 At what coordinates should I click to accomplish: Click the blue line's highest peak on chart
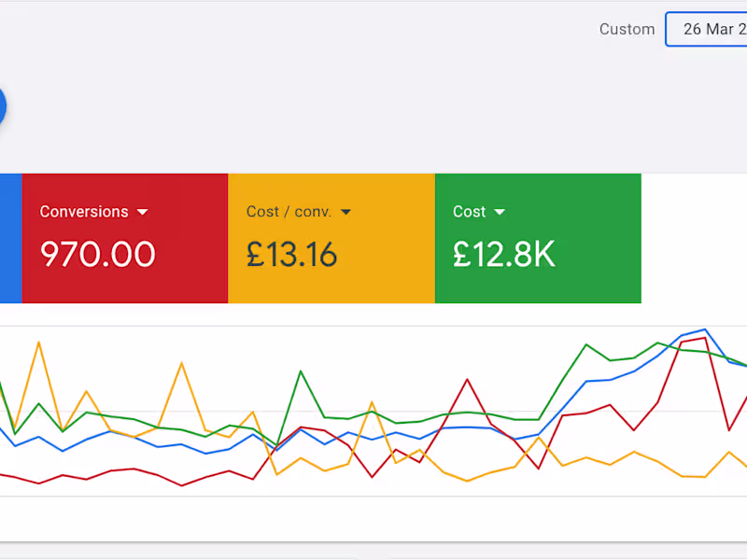click(x=705, y=329)
